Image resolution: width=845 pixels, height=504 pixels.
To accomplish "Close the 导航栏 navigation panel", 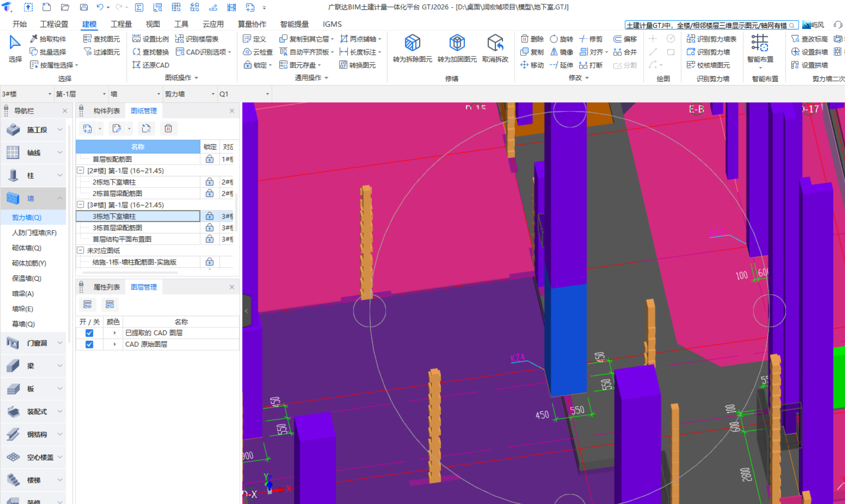I will pos(65,111).
